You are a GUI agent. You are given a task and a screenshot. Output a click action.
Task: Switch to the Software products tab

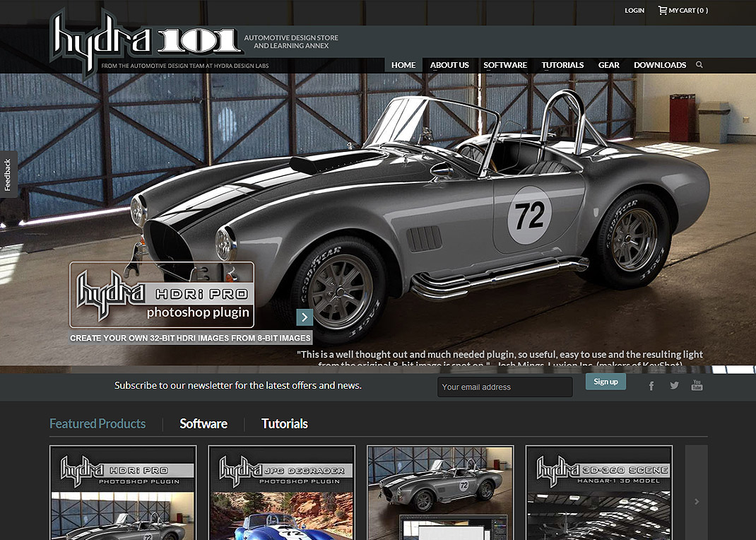tap(203, 424)
